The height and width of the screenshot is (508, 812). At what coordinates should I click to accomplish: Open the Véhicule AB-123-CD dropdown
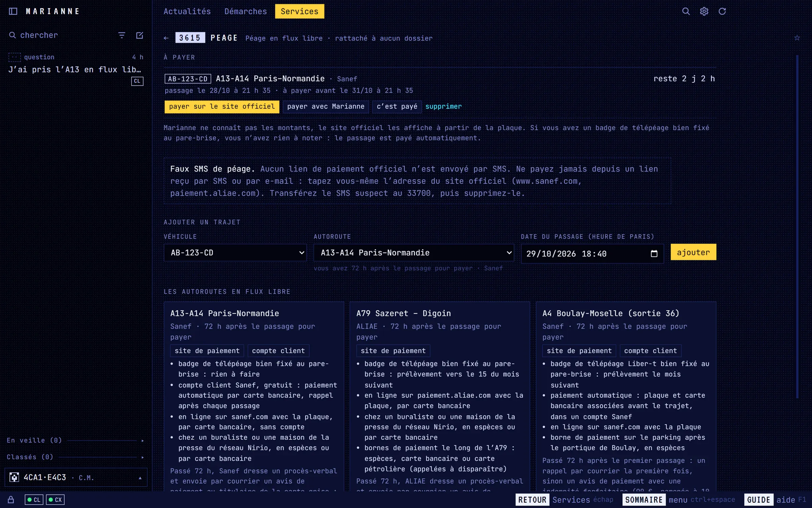coord(235,253)
